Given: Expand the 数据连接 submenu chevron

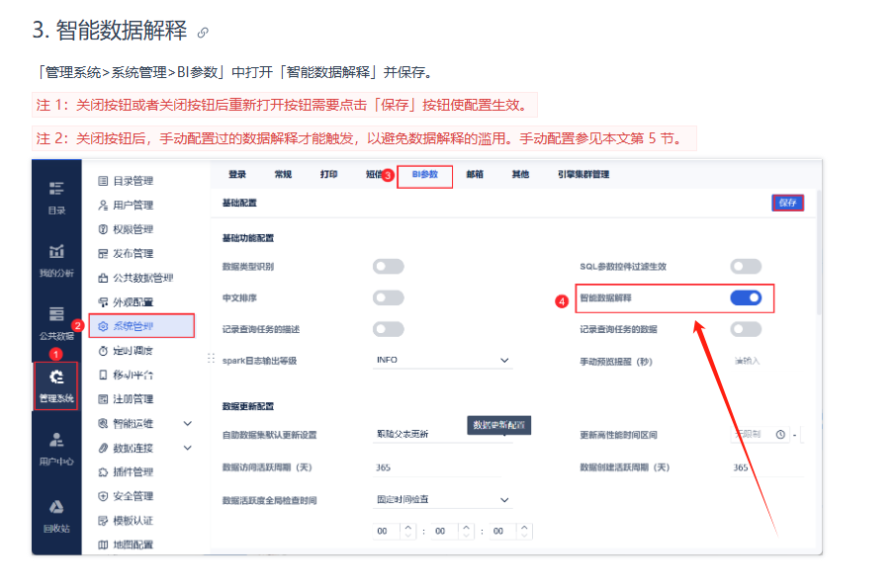Looking at the screenshot, I should [188, 448].
